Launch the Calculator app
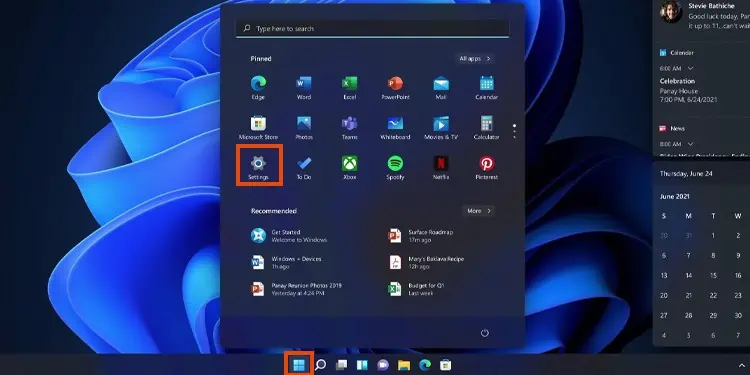 point(486,128)
